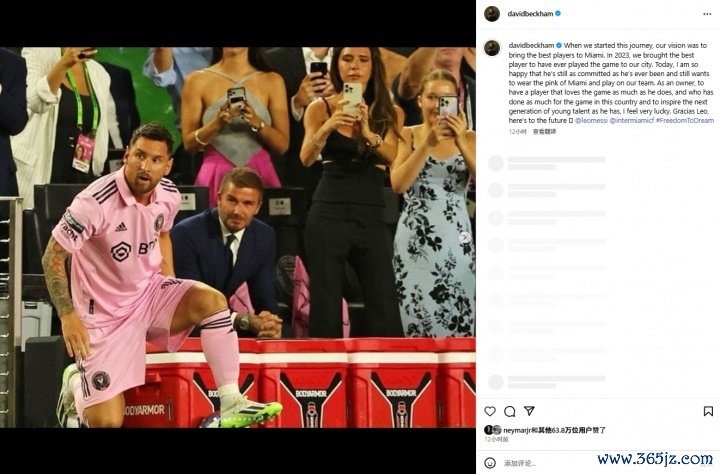The image size is (720, 474).
Task: Open neymarjr profile from the likes line
Action: (x=517, y=430)
